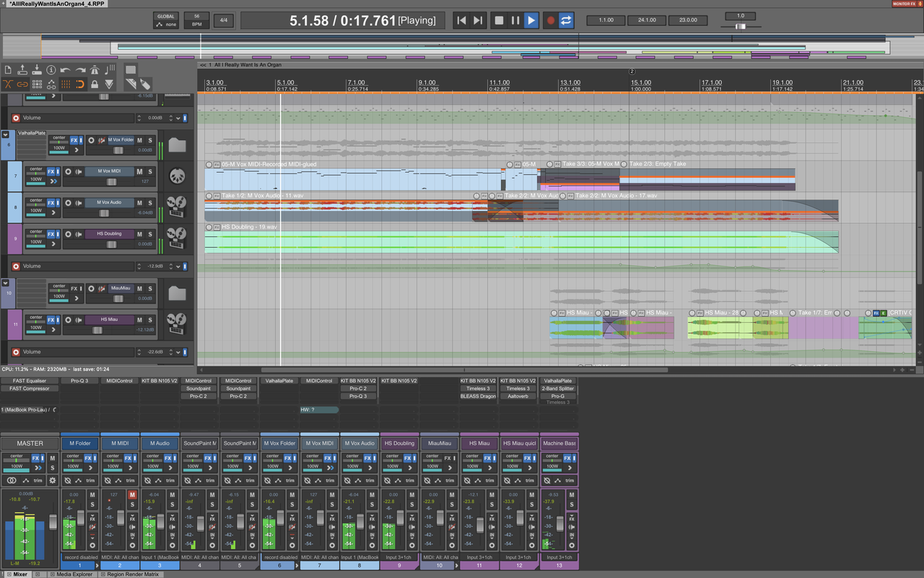Open envelope icon on M MIDI mixer strip
The image size is (924, 578).
coord(118,480)
